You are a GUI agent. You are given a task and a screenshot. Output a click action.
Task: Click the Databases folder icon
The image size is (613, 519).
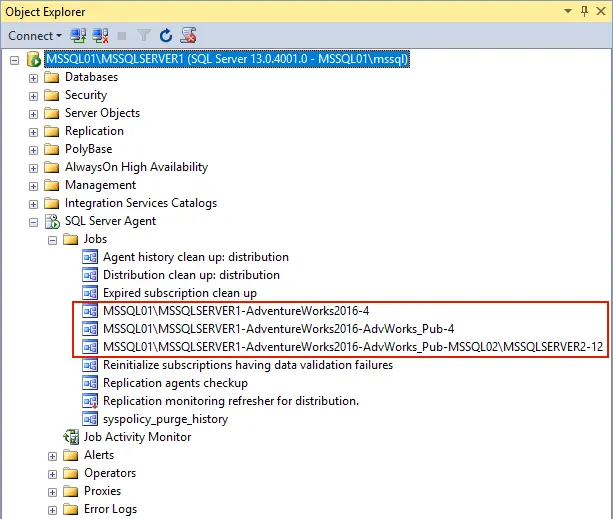(x=52, y=77)
